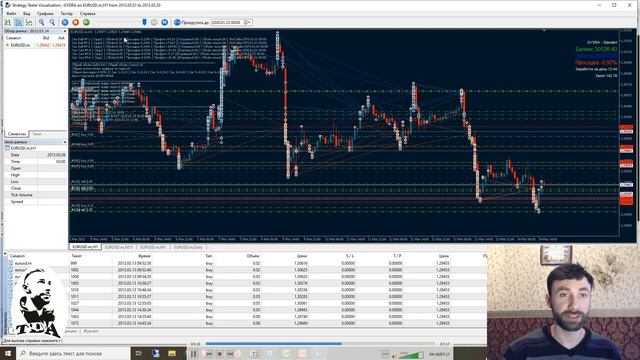Click the Windows taskbar search box

pyautogui.click(x=73, y=353)
